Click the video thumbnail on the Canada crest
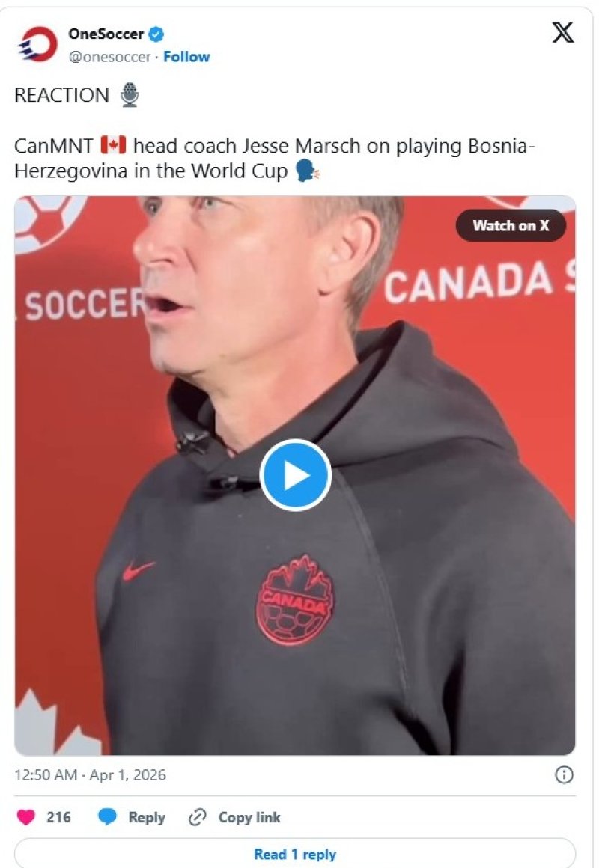 295,600
